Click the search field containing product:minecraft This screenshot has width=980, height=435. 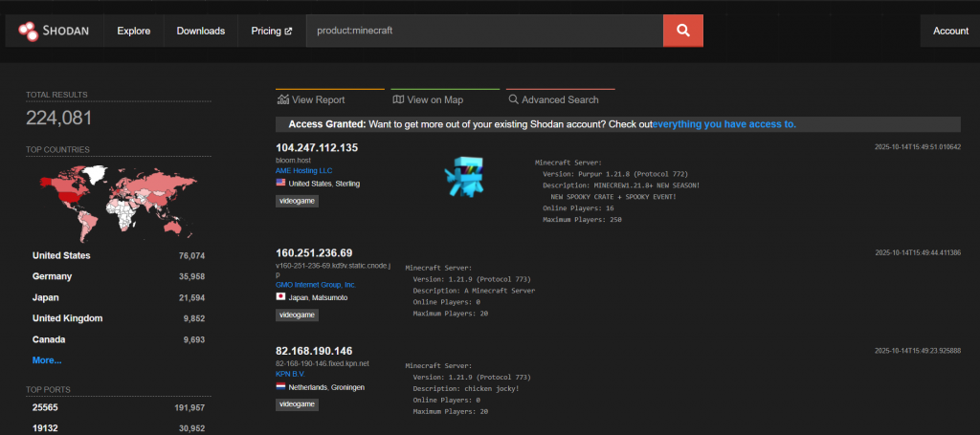pyautogui.click(x=484, y=31)
